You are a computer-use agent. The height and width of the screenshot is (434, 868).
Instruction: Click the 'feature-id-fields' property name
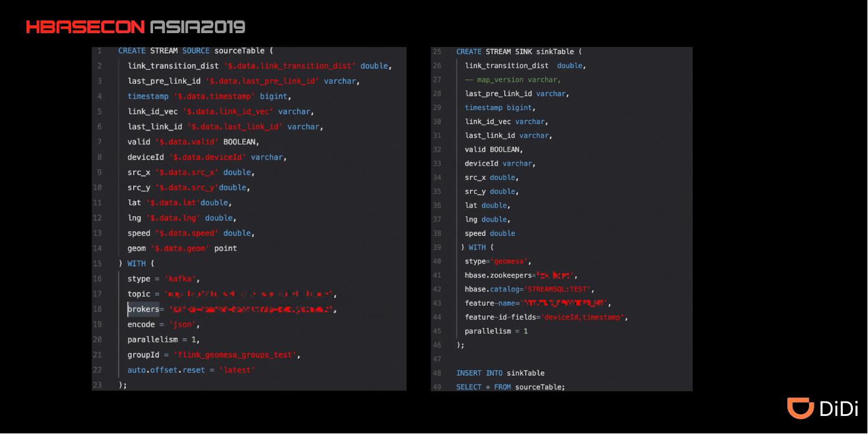(x=501, y=317)
